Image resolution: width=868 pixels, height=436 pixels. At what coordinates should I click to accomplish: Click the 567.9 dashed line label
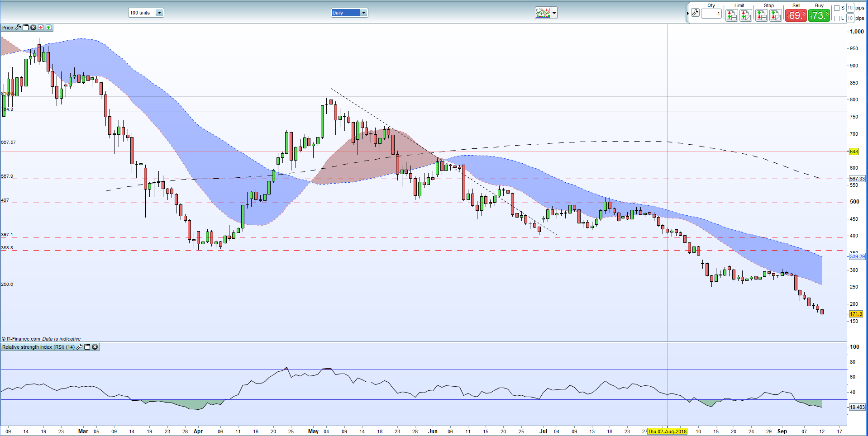[x=7, y=176]
